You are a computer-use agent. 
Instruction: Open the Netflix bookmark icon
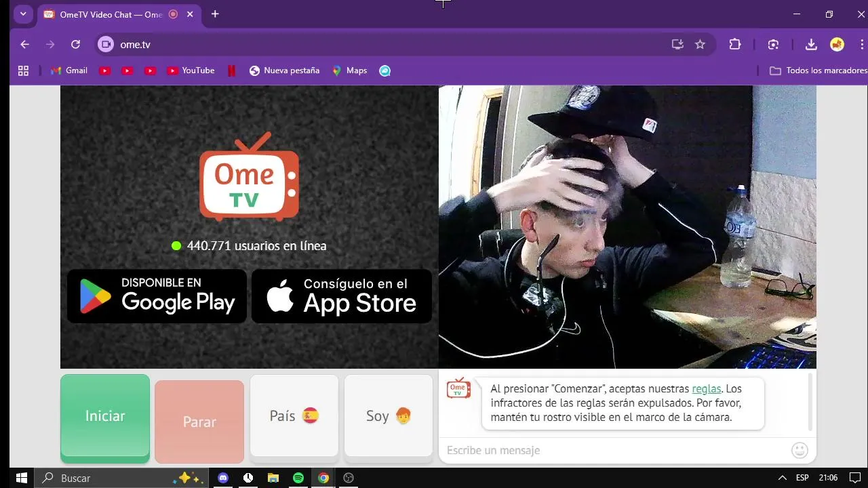coord(232,70)
